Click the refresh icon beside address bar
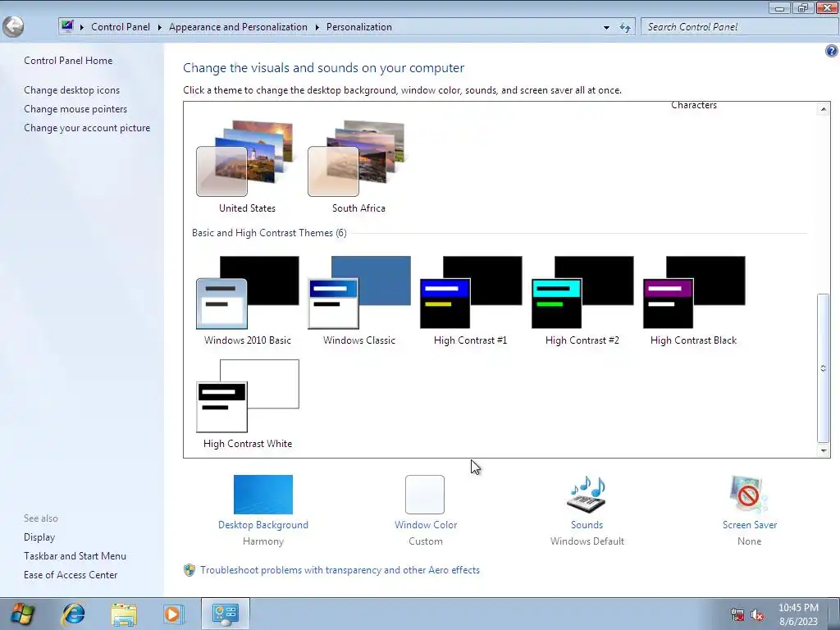840x630 pixels. pyautogui.click(x=624, y=27)
